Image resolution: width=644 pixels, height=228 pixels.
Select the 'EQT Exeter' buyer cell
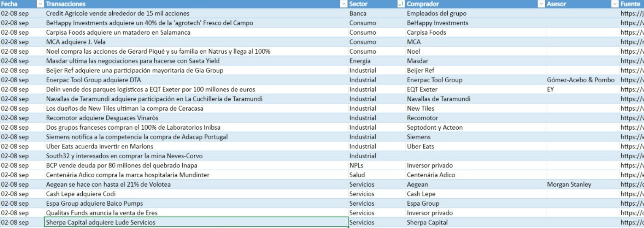click(x=475, y=90)
